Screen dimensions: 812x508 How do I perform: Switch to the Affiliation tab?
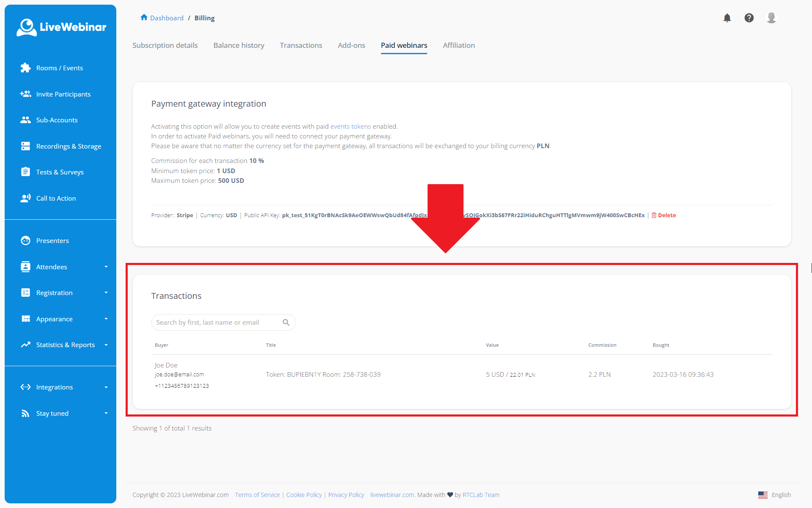click(x=458, y=45)
